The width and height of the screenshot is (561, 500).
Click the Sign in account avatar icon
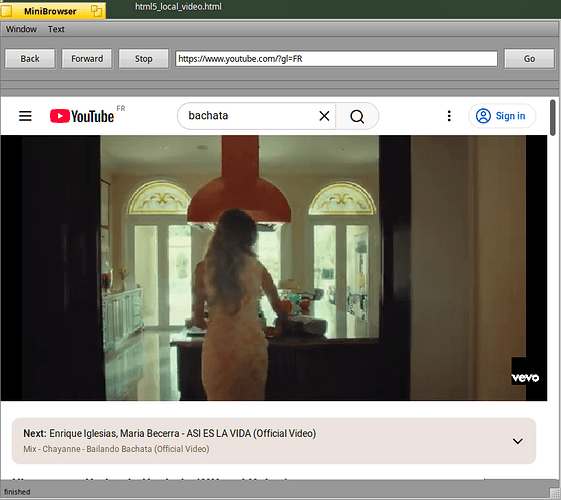click(x=483, y=116)
